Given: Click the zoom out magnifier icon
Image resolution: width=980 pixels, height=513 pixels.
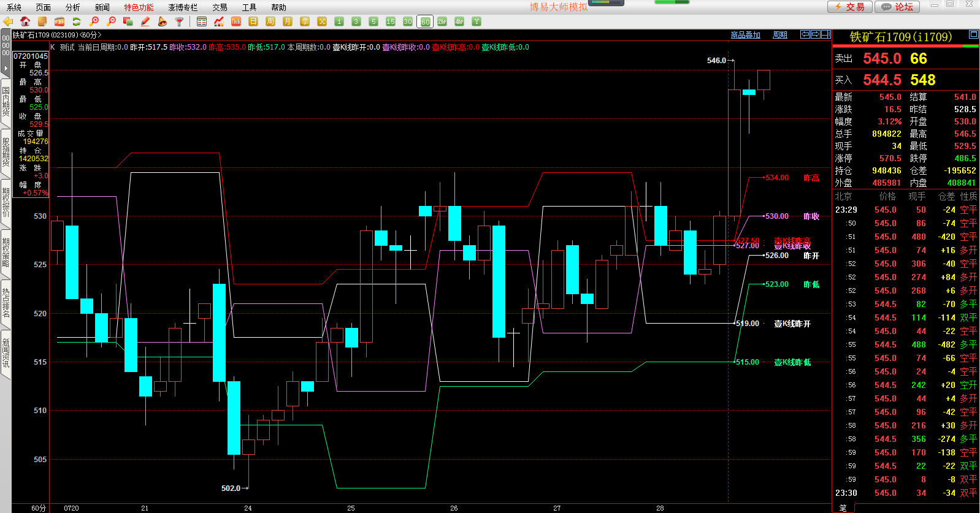Looking at the screenshot, I should [111, 21].
